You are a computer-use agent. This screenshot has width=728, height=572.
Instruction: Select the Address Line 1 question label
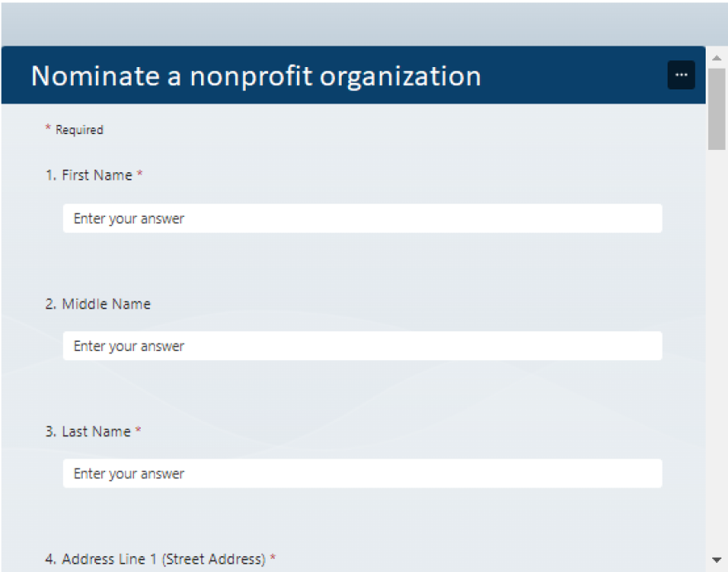[x=156, y=560]
